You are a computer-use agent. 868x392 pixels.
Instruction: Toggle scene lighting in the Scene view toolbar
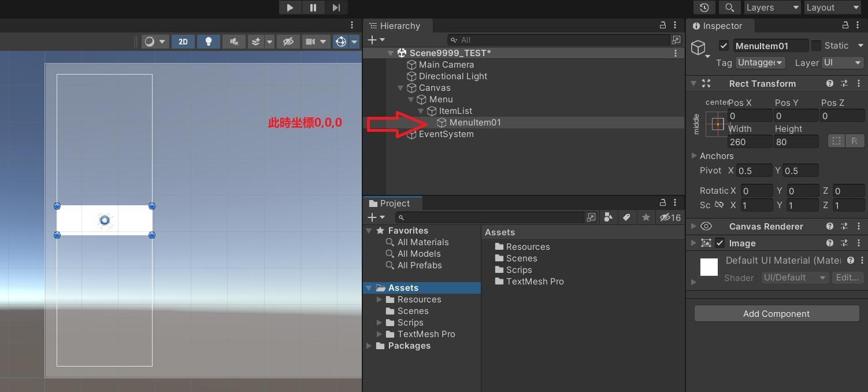[x=209, y=41]
